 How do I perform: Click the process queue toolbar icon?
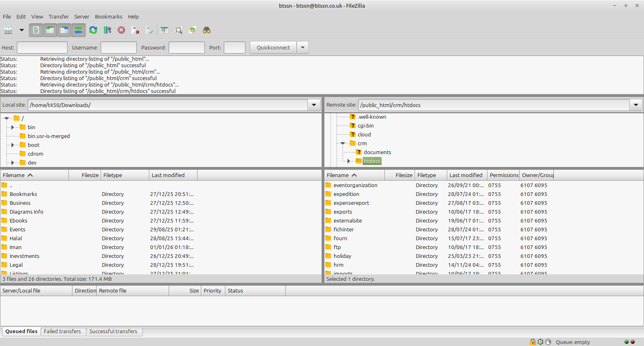coord(107,30)
